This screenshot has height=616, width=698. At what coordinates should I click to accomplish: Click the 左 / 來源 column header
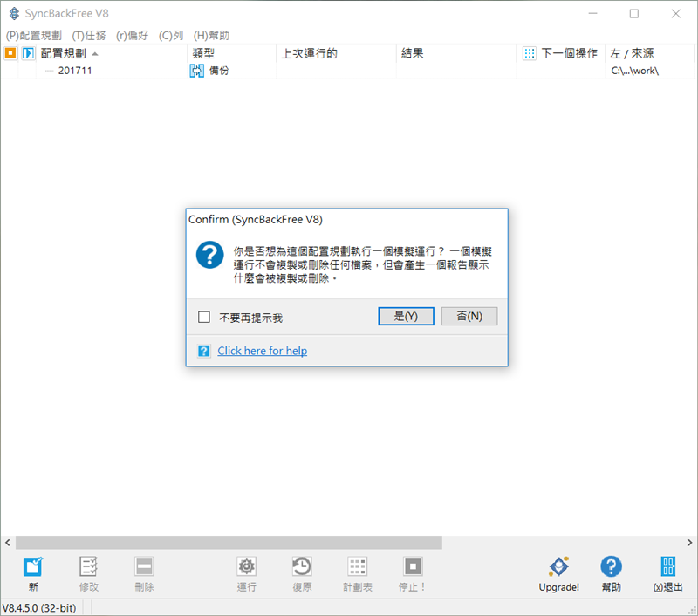[649, 53]
